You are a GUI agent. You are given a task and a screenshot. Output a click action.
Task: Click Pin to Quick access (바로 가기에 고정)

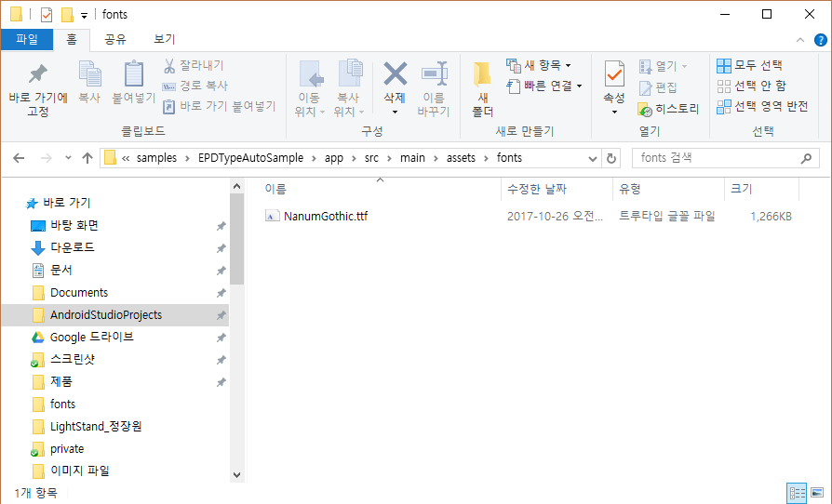tap(38, 89)
